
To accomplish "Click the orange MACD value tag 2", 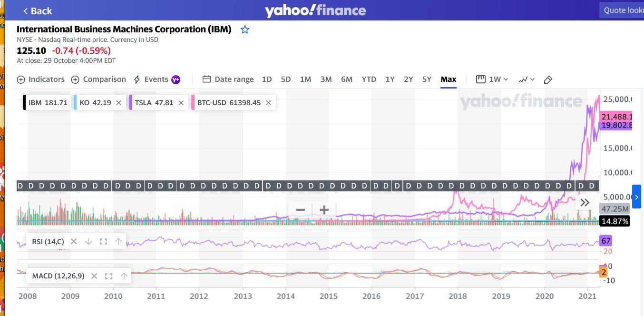I will [x=604, y=272].
